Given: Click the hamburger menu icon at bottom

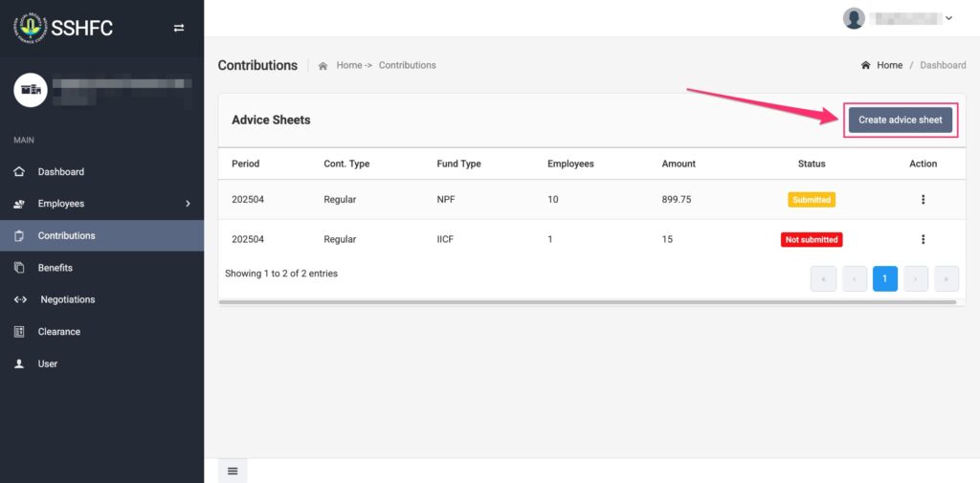Looking at the screenshot, I should coord(233,471).
